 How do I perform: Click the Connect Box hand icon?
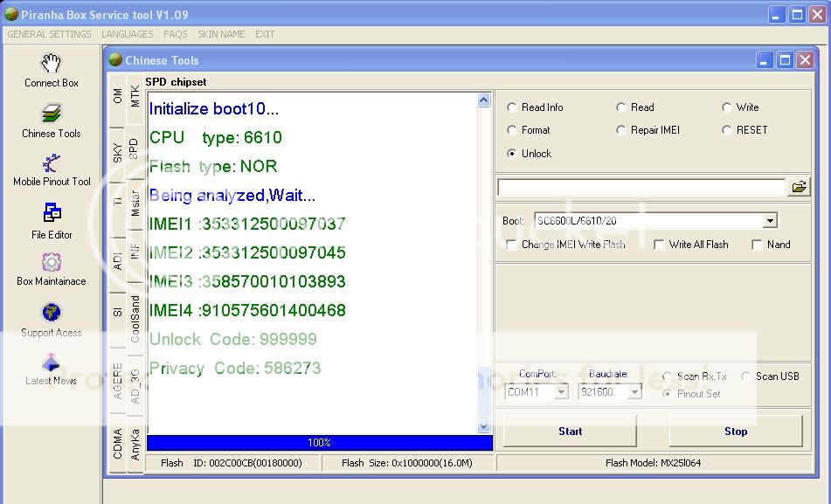click(x=52, y=63)
